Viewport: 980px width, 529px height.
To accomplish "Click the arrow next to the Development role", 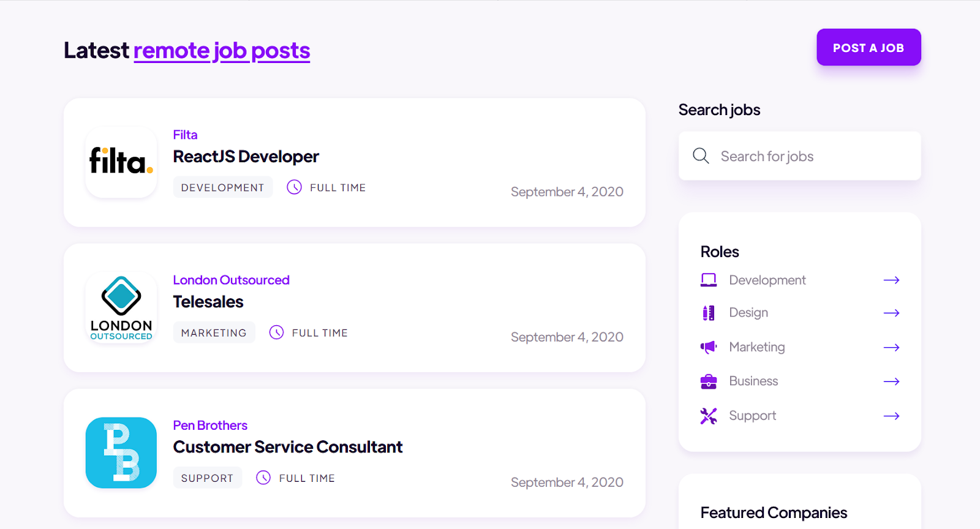I will point(891,280).
